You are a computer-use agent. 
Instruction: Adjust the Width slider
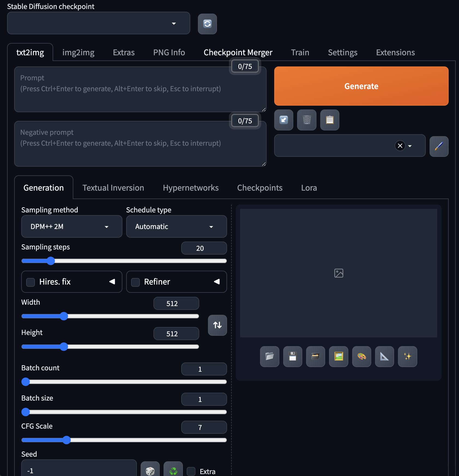[x=110, y=316]
